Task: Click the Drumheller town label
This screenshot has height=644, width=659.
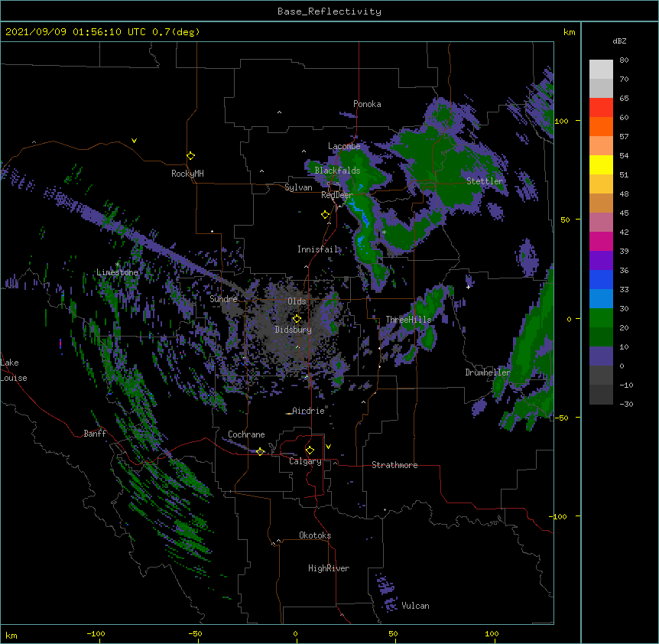Action: click(x=488, y=372)
